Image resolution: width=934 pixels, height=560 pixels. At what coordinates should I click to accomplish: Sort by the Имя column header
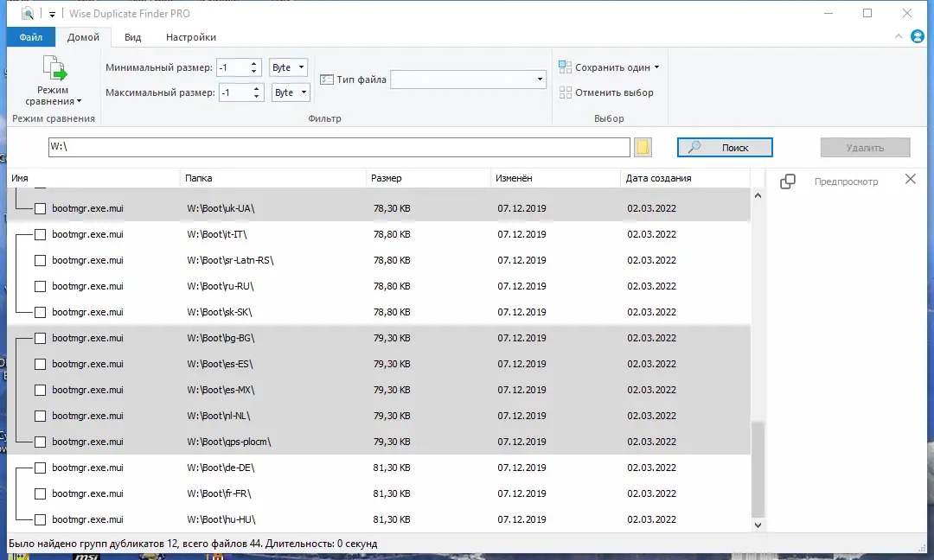[93, 178]
